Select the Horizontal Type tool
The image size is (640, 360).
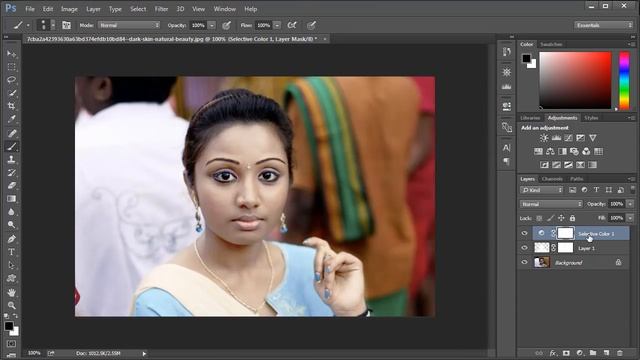[x=11, y=252]
